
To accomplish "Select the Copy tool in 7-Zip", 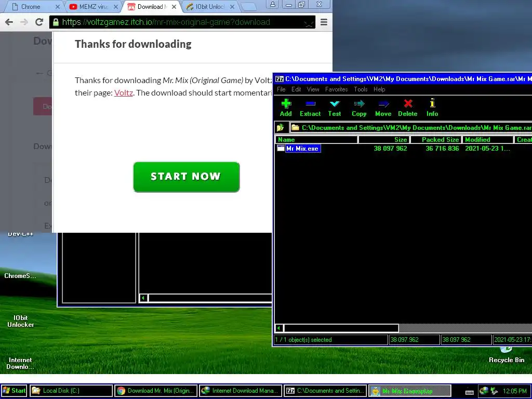I will click(x=359, y=108).
